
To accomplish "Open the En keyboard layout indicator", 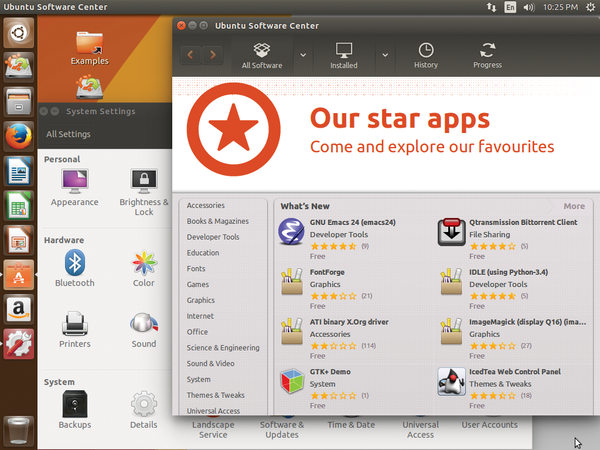I will [x=510, y=7].
